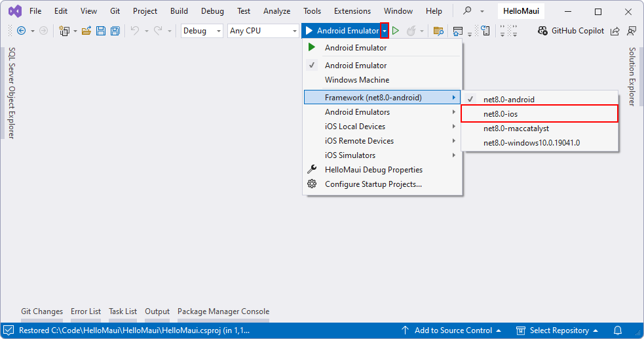Open the File menu
Viewport: 644px width, 339px height.
pos(35,11)
